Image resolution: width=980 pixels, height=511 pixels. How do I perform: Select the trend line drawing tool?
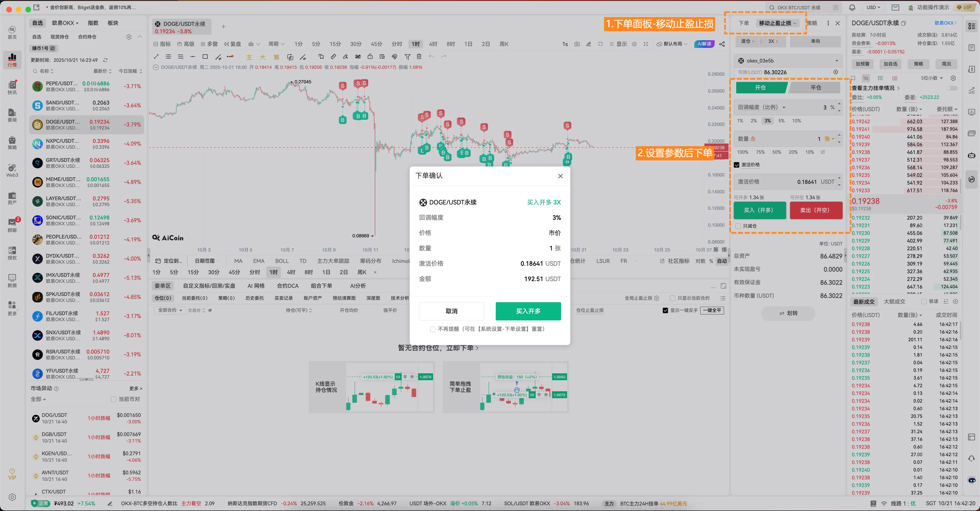click(156, 57)
